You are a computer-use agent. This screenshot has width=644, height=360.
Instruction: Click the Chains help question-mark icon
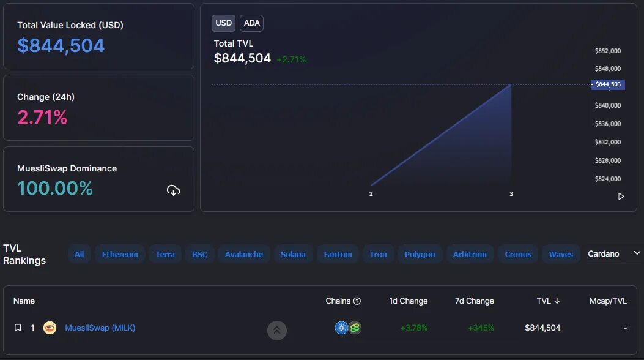pyautogui.click(x=357, y=301)
